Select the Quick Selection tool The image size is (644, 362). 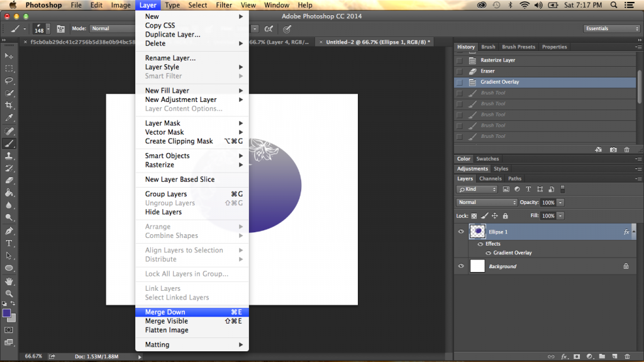click(9, 93)
